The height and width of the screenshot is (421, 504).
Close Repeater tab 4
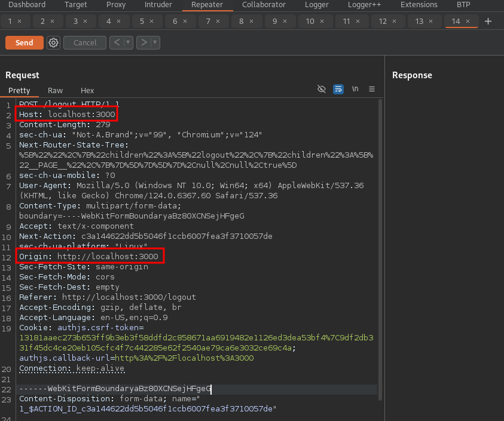[x=118, y=21]
